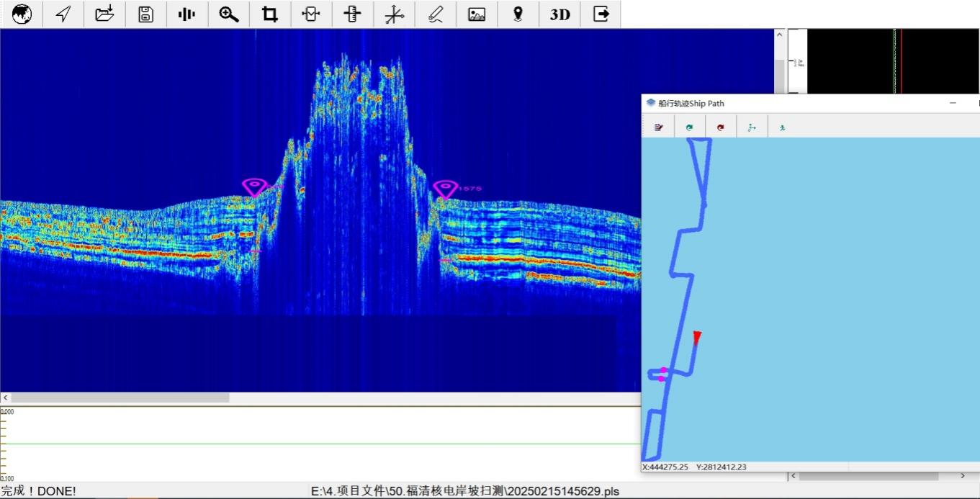The image size is (980, 499).
Task: Click the globe map icon
Action: [22, 14]
